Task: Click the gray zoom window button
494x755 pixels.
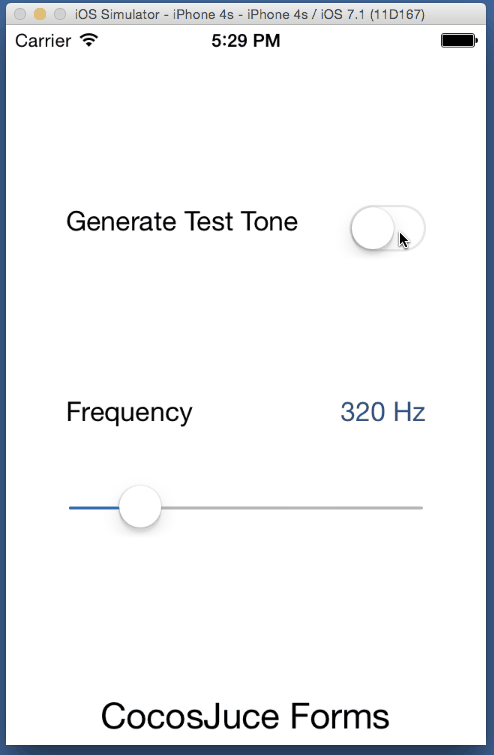Action: tap(60, 14)
